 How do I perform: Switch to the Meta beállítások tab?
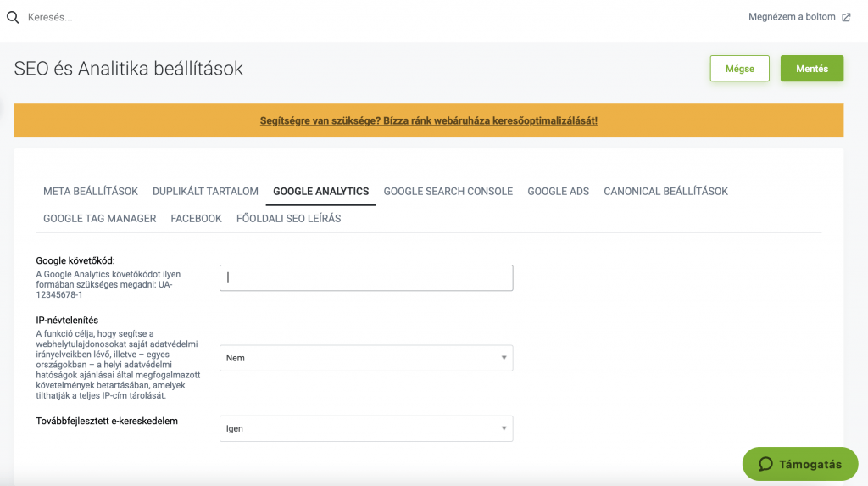coord(91,191)
